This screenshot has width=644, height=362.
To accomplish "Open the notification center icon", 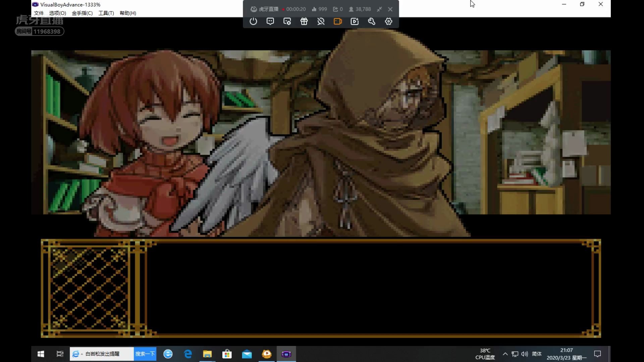I will coord(597,354).
